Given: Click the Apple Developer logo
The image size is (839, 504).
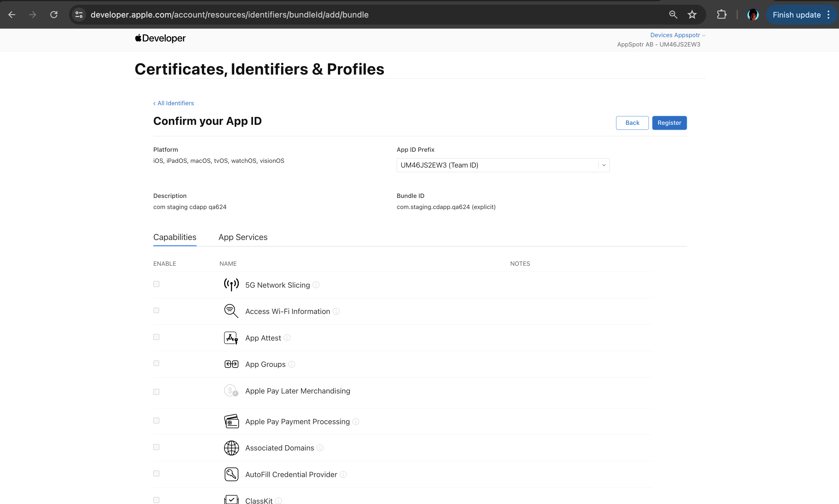Looking at the screenshot, I should coord(160,38).
